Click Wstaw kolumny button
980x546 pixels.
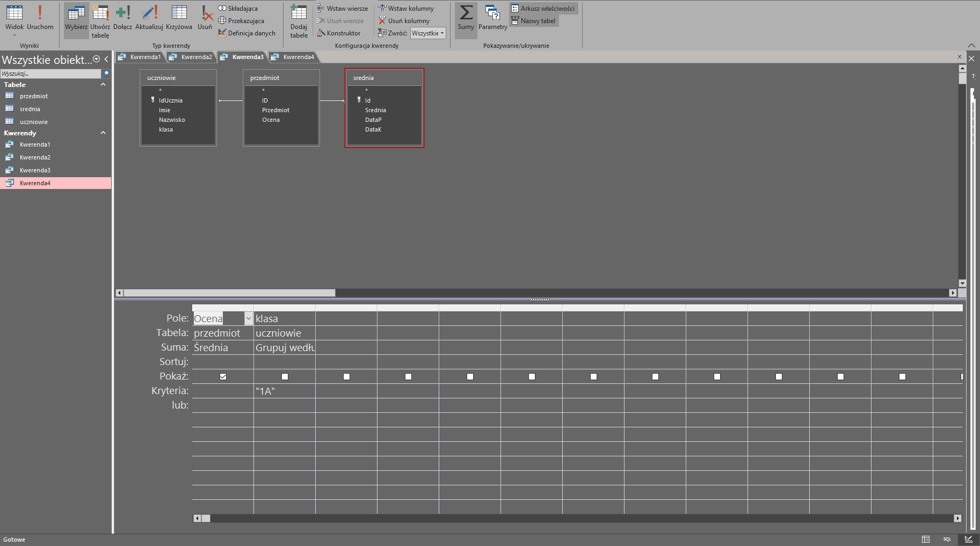[406, 9]
